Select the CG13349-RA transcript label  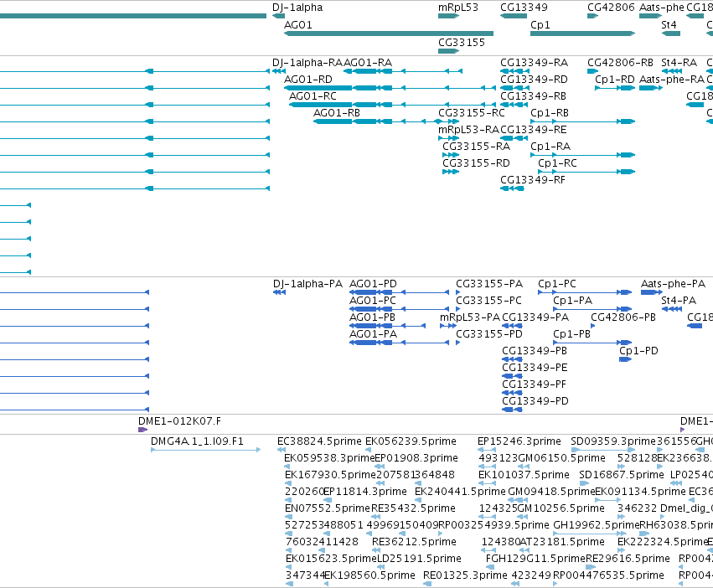click(534, 62)
